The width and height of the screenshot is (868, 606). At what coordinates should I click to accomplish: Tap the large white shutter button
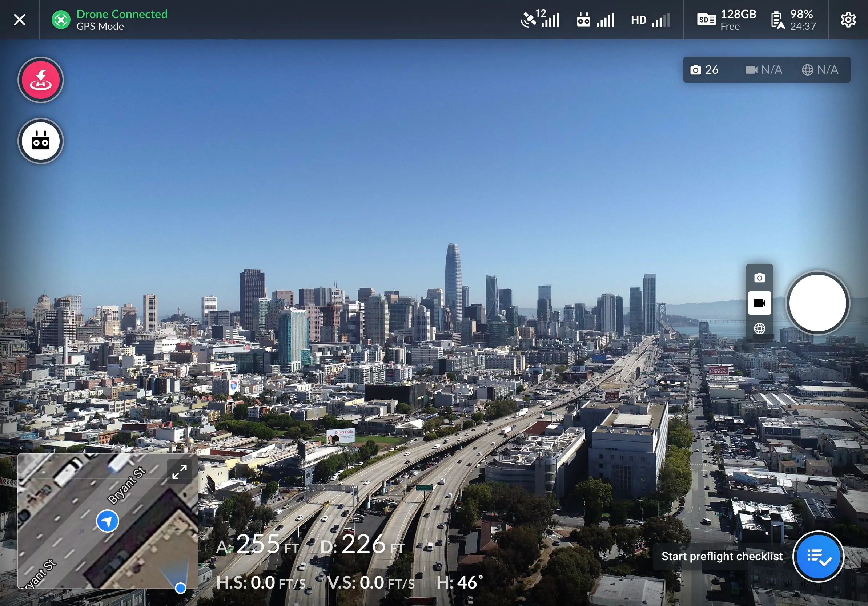point(818,303)
